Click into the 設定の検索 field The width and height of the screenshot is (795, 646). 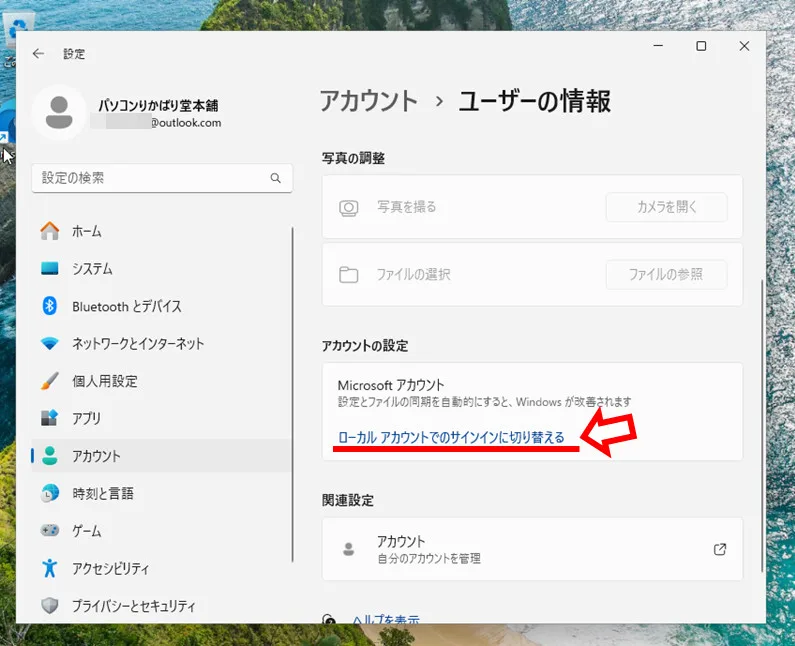click(x=162, y=178)
